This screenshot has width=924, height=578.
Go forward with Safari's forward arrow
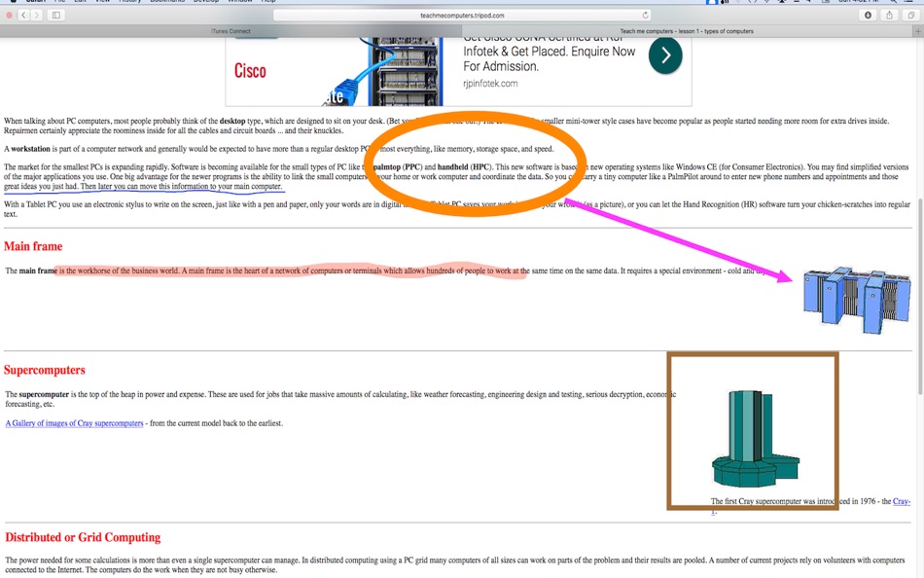(x=37, y=16)
